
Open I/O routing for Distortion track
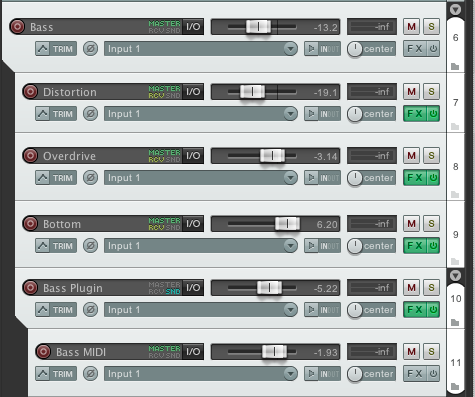click(x=193, y=92)
